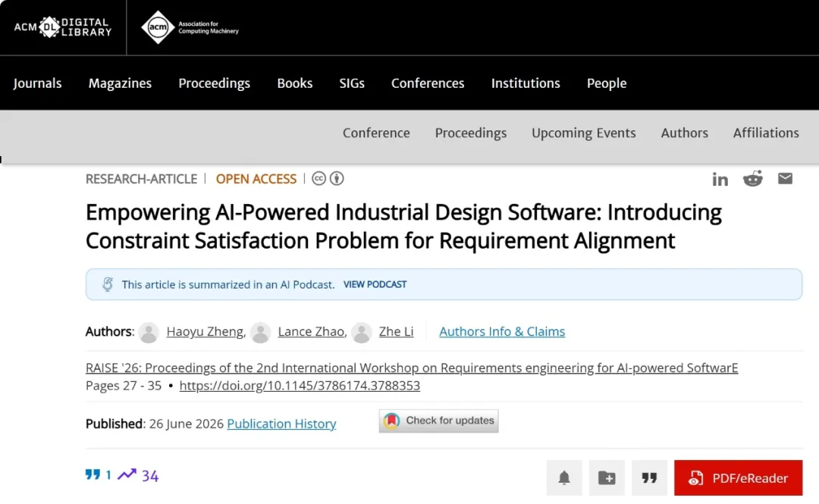Open the Magazines menu

(x=120, y=83)
